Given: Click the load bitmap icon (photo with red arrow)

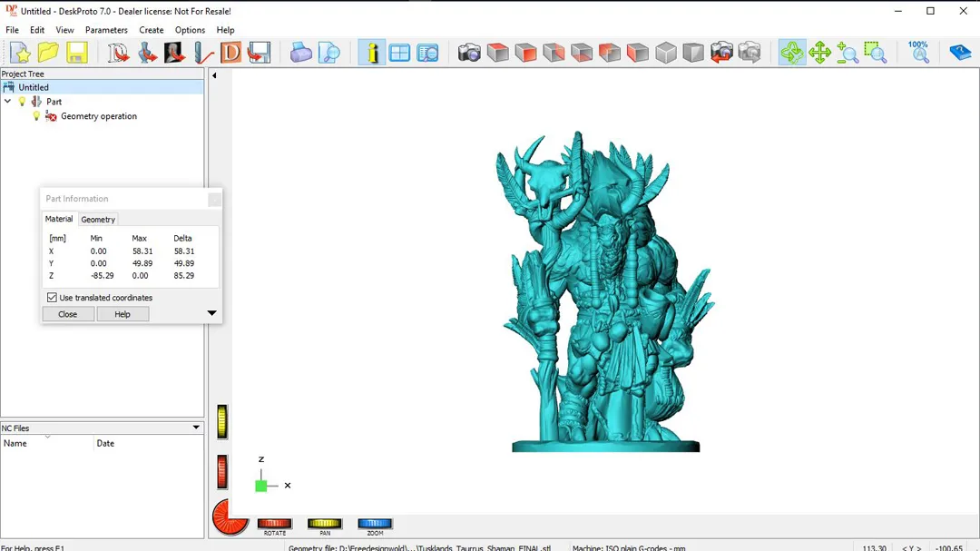Looking at the screenshot, I should pos(174,53).
